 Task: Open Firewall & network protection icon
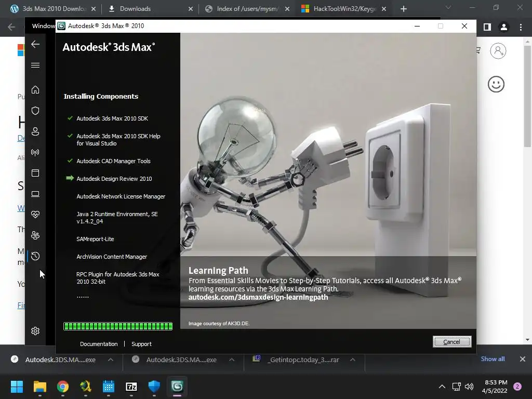35,152
